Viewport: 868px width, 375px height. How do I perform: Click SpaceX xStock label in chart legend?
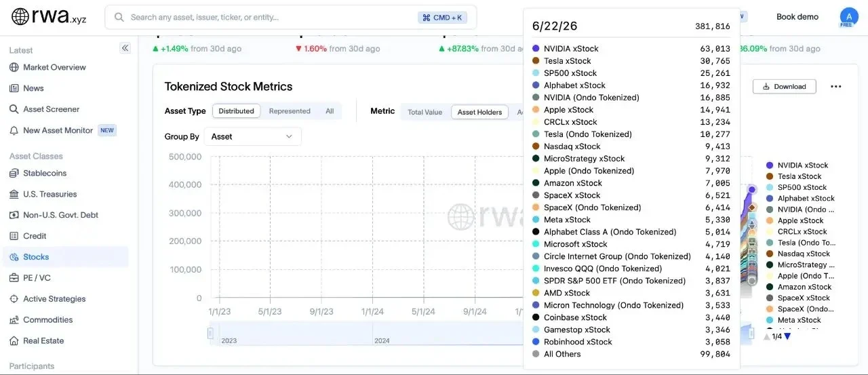(804, 298)
